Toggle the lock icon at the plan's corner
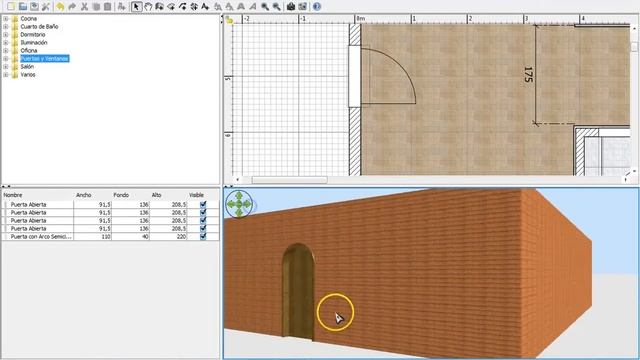Image resolution: width=640 pixels, height=360 pixels. (229, 20)
